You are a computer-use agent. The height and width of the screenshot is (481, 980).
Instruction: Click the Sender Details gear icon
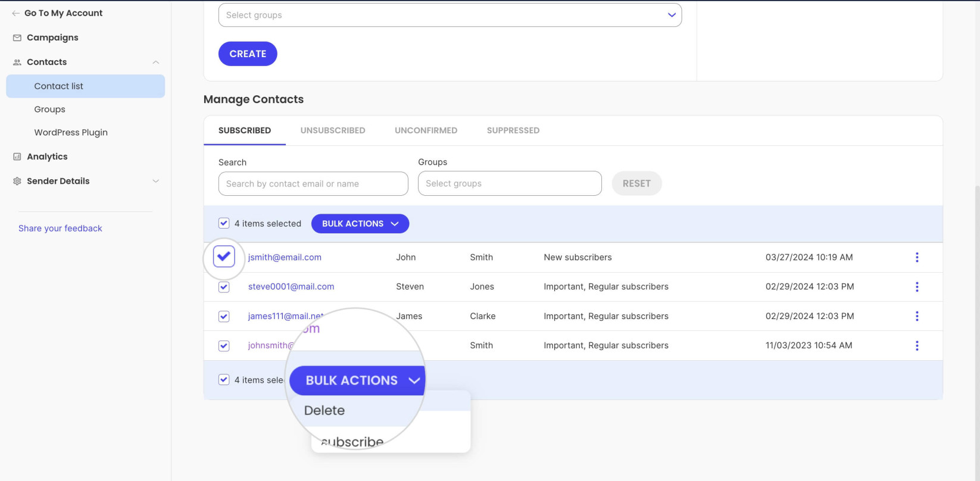[17, 181]
